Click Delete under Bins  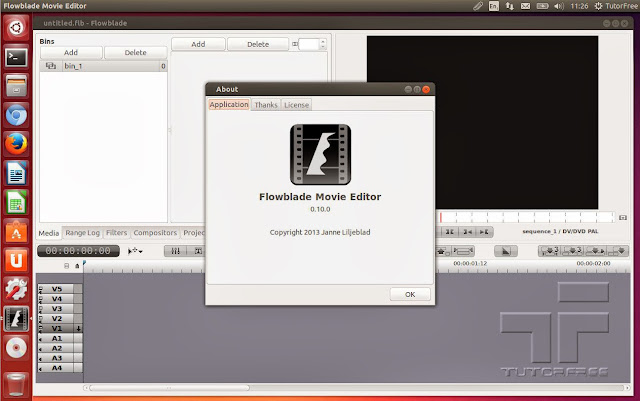pos(136,53)
